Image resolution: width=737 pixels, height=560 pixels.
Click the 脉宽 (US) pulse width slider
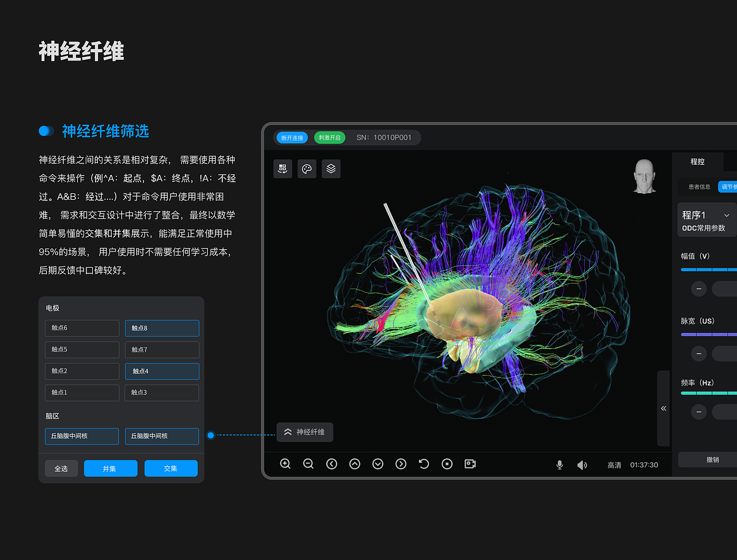pyautogui.click(x=709, y=334)
